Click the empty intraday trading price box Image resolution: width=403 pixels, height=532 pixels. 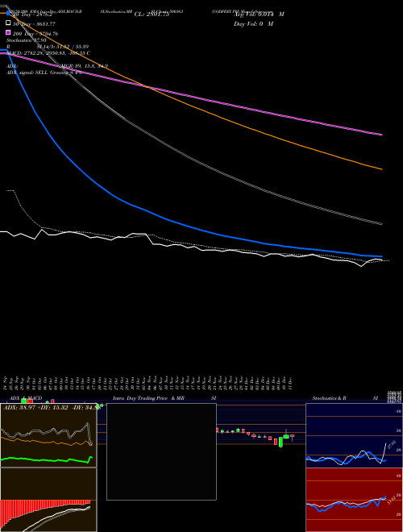coord(161,451)
